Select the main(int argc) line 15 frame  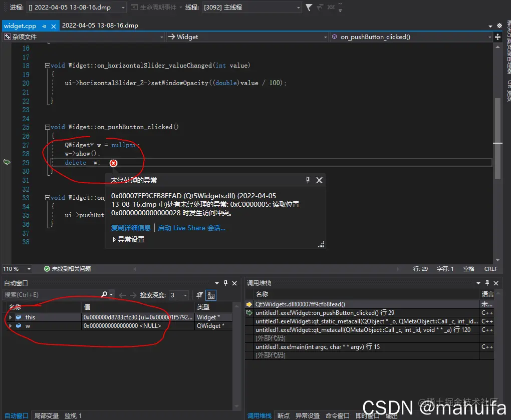(367, 347)
